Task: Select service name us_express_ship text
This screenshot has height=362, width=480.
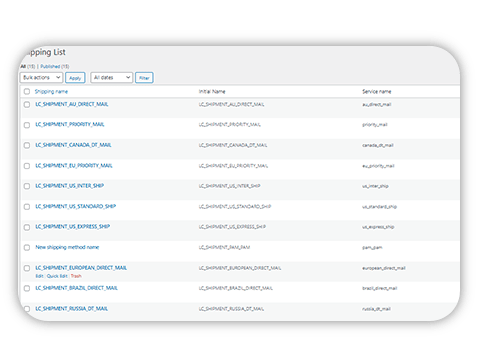Action: coord(378,227)
